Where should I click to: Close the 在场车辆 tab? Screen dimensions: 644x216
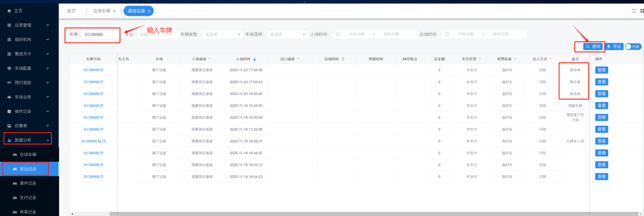[114, 11]
